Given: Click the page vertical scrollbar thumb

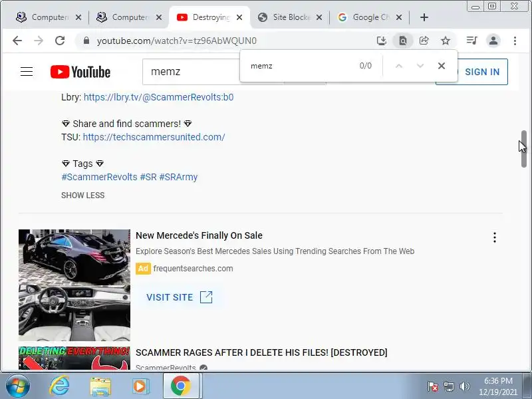Looking at the screenshot, I should pyautogui.click(x=524, y=148).
